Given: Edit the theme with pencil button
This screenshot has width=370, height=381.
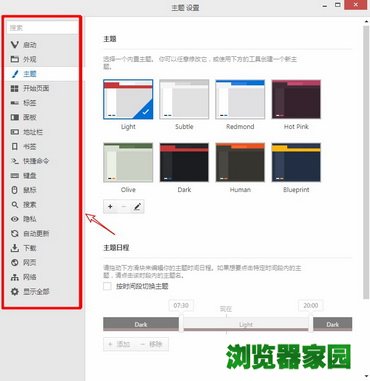Looking at the screenshot, I should [x=137, y=207].
